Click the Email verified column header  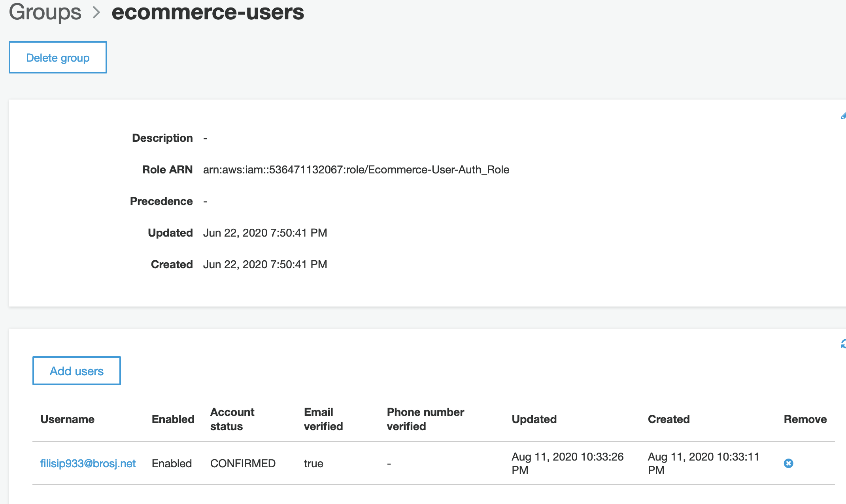pyautogui.click(x=323, y=419)
